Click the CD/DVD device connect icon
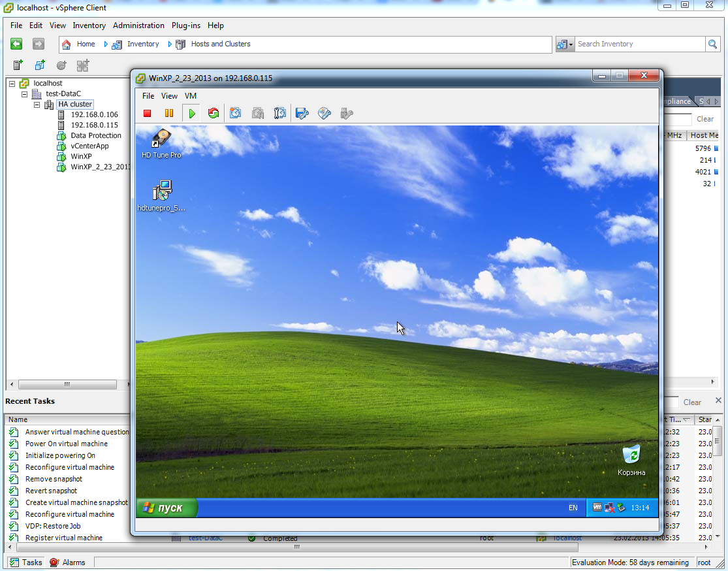Screen dimensions: 728x571 [x=324, y=114]
